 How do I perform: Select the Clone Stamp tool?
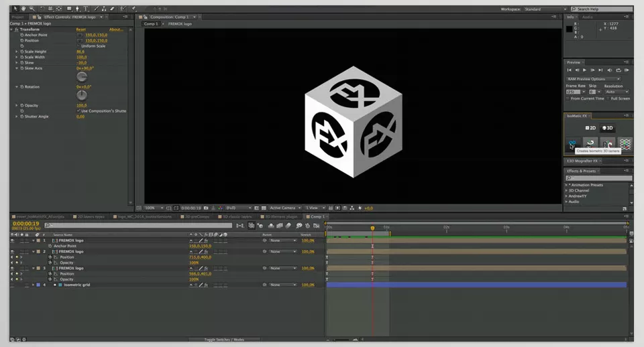pos(104,9)
